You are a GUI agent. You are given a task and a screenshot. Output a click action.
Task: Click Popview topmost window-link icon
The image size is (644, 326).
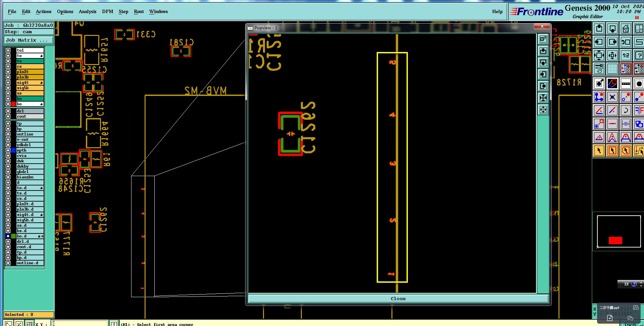(543, 39)
